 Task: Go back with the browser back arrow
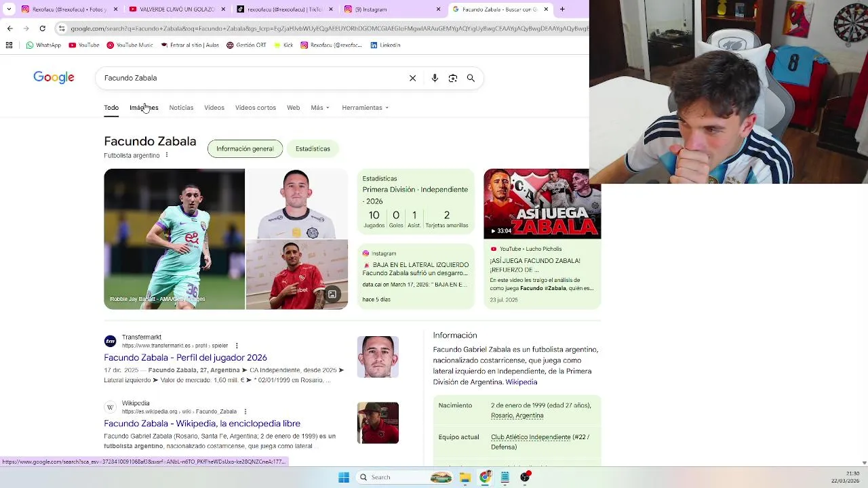[9, 28]
